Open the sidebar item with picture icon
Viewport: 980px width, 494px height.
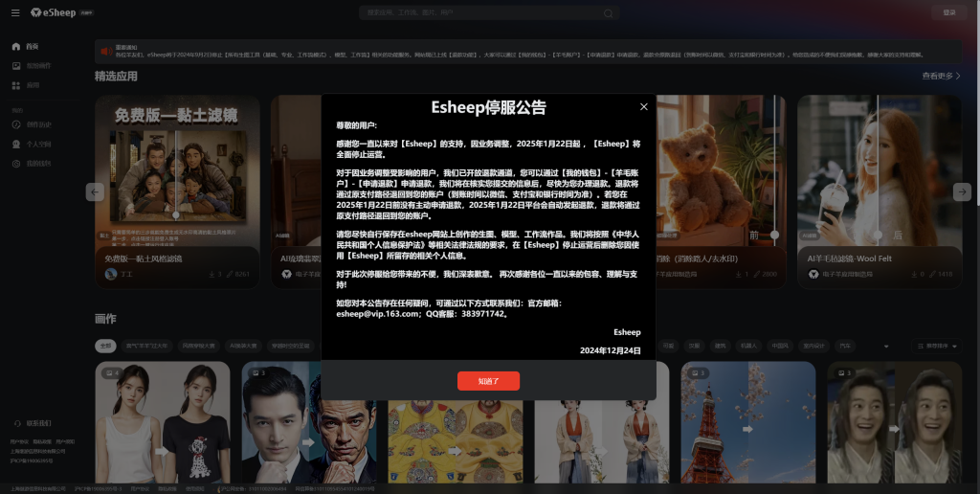click(x=32, y=66)
